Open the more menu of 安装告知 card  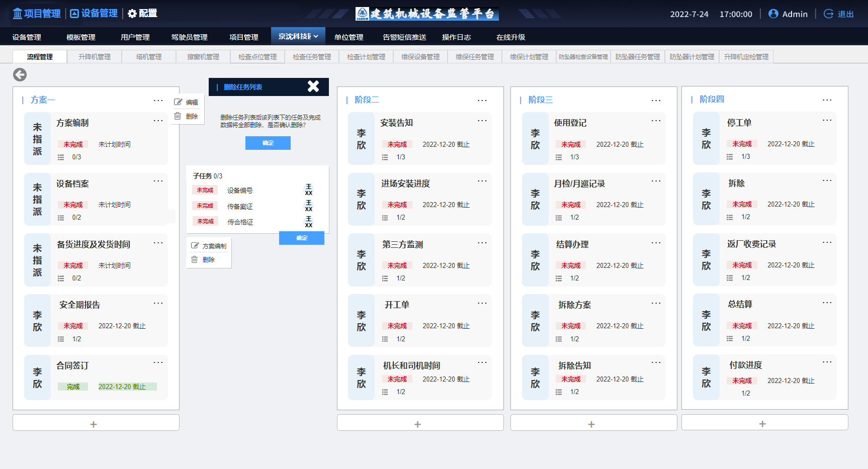(x=482, y=121)
